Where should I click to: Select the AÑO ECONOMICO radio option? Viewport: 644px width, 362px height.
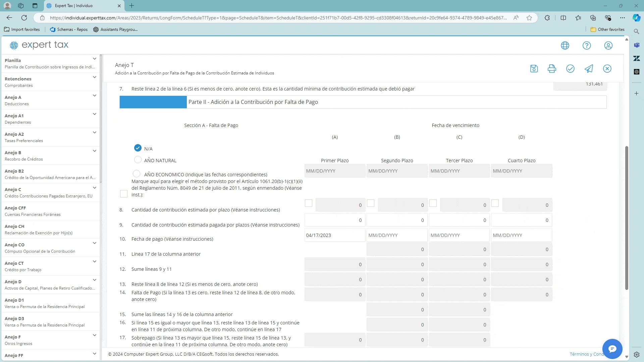coord(137,174)
